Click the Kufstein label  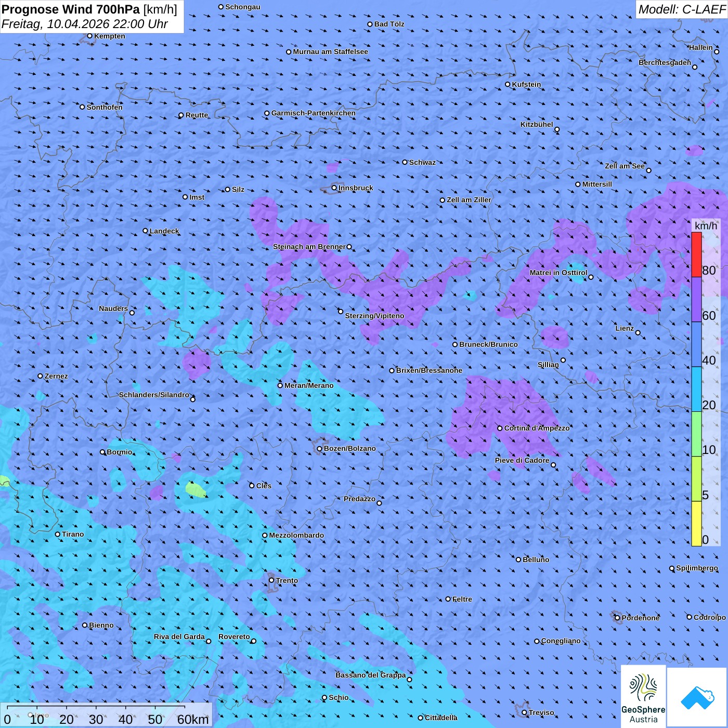[x=527, y=84]
